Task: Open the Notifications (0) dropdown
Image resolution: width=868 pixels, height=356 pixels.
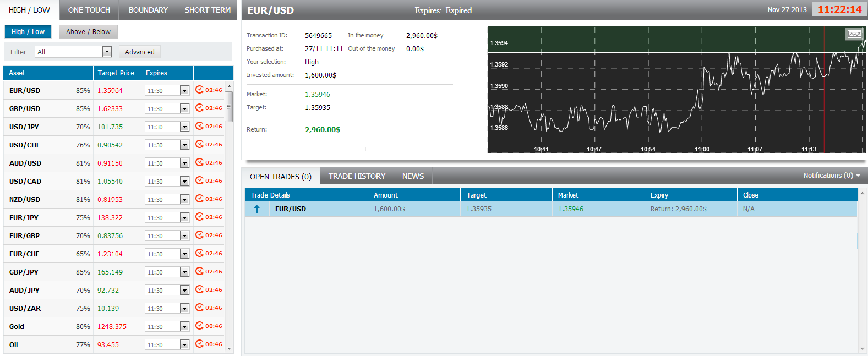Action: (831, 176)
